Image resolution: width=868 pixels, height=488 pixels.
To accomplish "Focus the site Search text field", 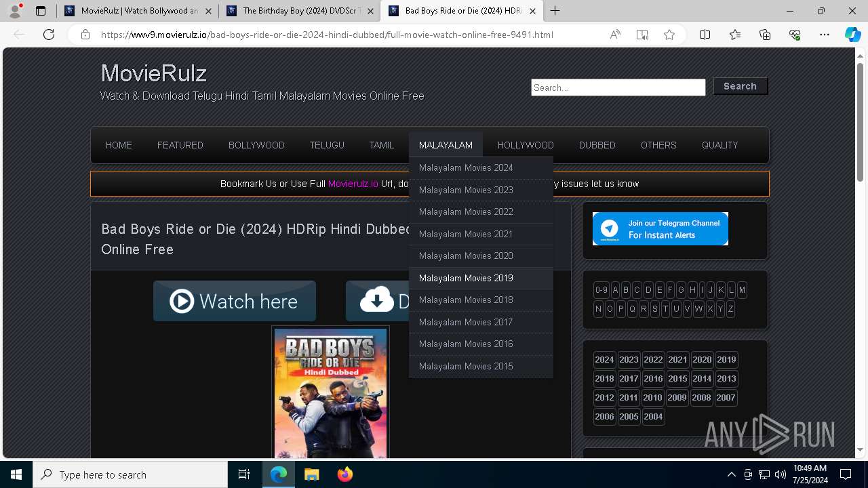I will [x=618, y=87].
